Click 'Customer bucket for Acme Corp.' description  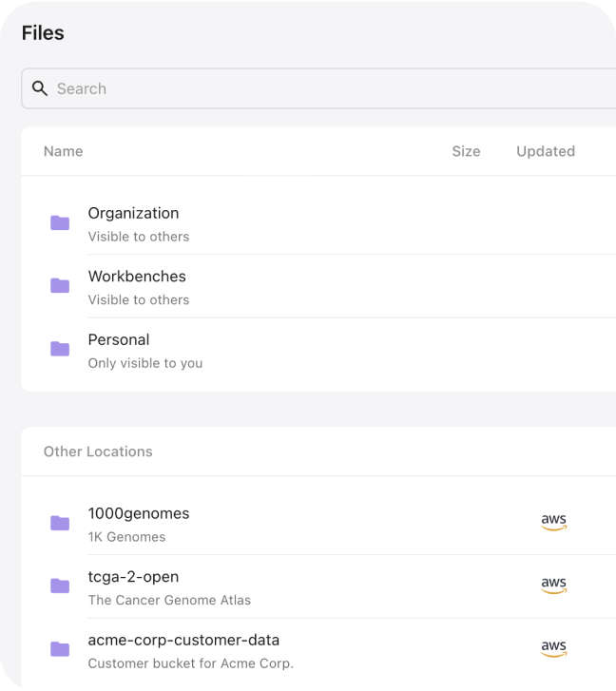(x=191, y=663)
